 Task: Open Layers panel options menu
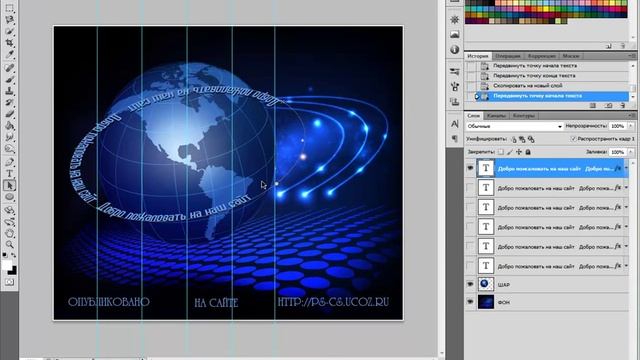[x=633, y=116]
